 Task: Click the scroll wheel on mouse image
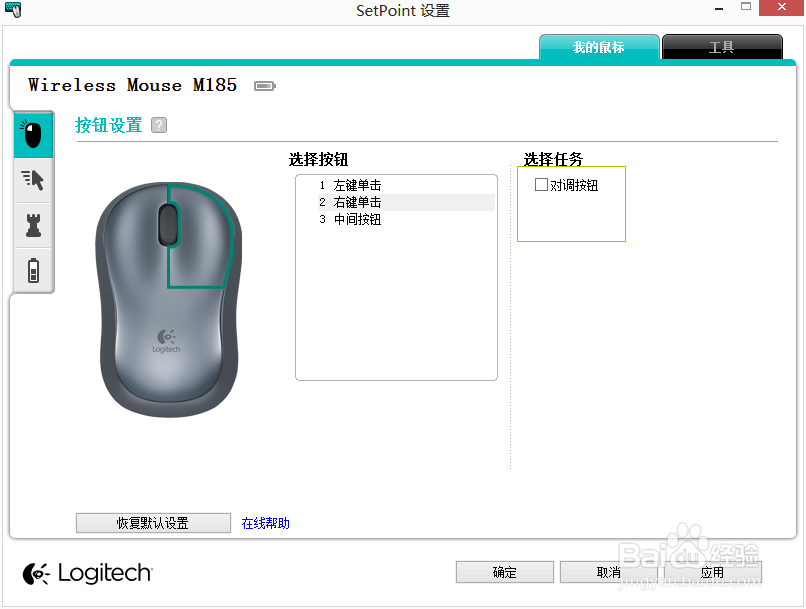pyautogui.click(x=168, y=225)
